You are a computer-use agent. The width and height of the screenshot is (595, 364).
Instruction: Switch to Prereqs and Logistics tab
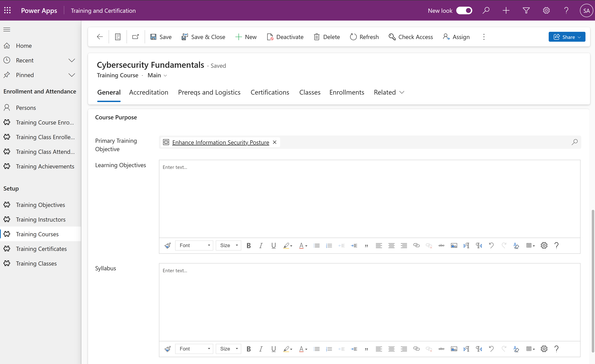point(209,92)
